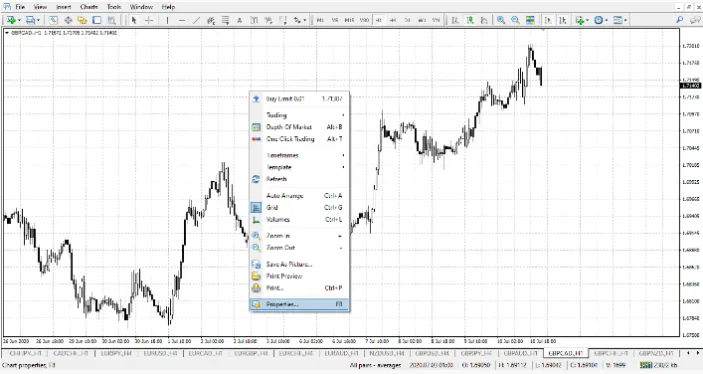Select the Trendline drawing tool
703x374 pixels.
[x=196, y=20]
